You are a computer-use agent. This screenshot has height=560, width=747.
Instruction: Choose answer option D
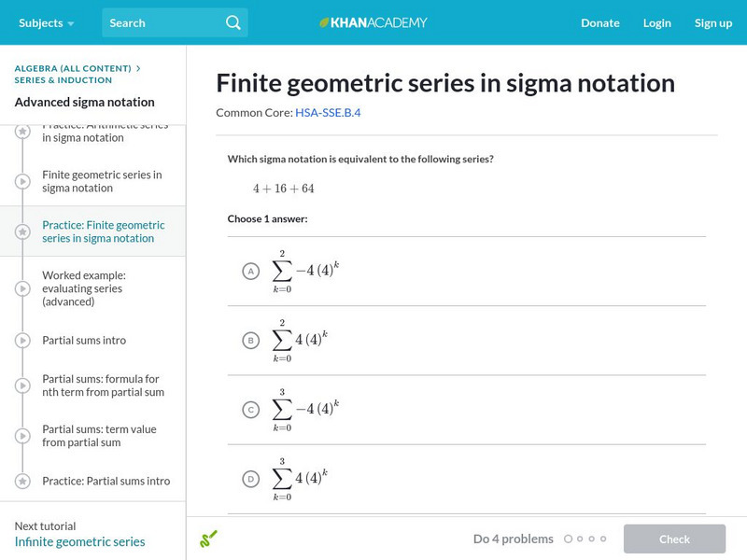[250, 479]
